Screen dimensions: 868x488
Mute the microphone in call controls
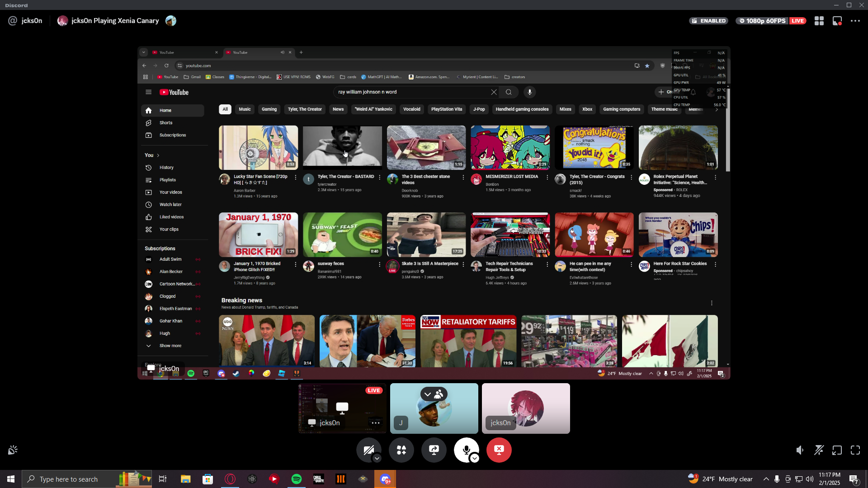coord(466,450)
